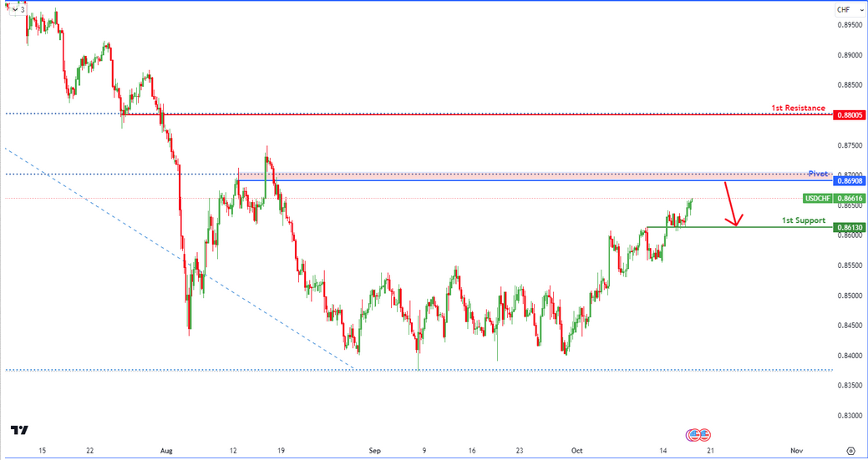Click the 'Nov' date on time axis
The width and height of the screenshot is (868, 460).
[797, 450]
